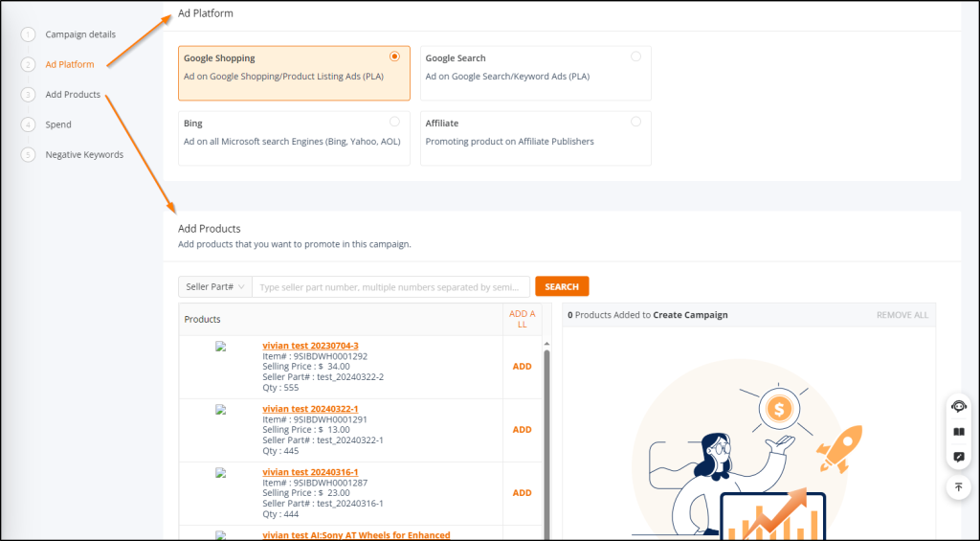This screenshot has height=541, width=980.
Task: Click Seller Part# : test_20240322-2 text
Action: 323,377
